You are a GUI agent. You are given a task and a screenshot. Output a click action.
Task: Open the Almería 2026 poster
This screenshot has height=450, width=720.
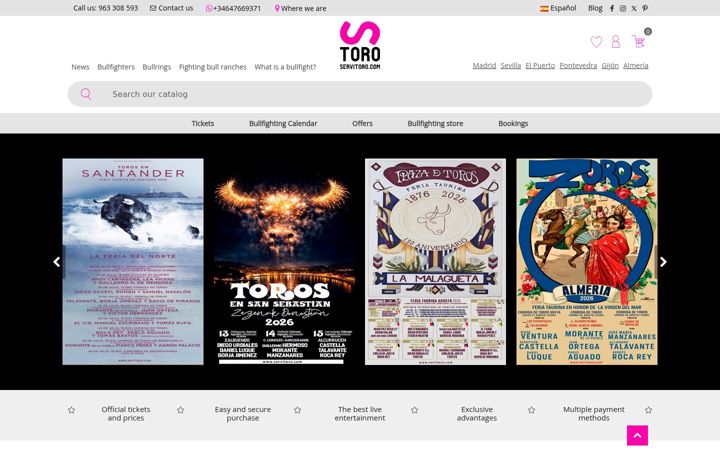pos(587,262)
